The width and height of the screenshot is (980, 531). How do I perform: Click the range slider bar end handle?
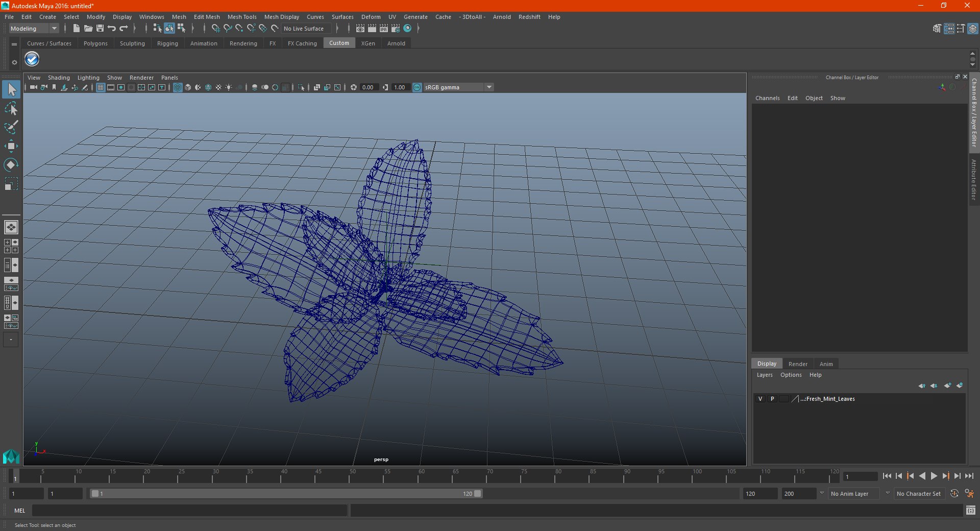[x=477, y=494]
